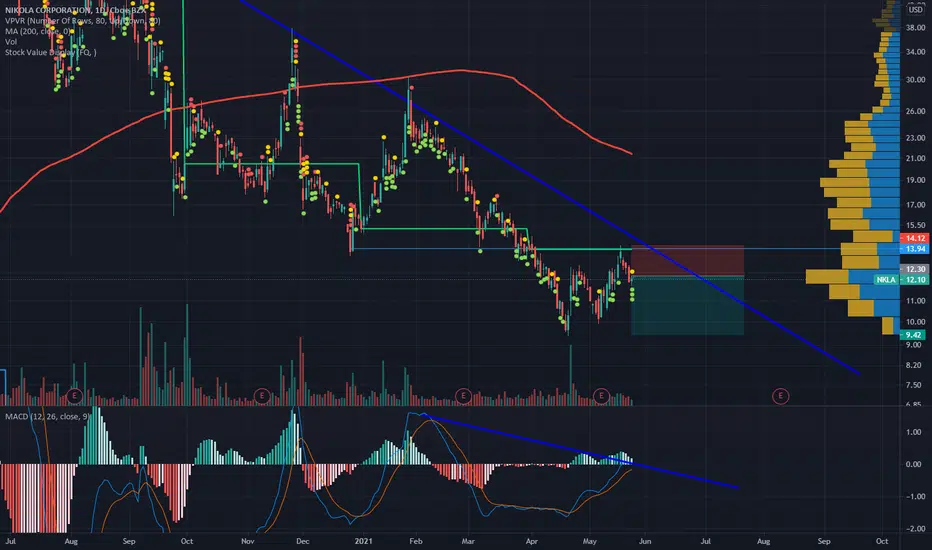
Task: Select the short position's red stop-loss zone
Action: click(x=687, y=260)
